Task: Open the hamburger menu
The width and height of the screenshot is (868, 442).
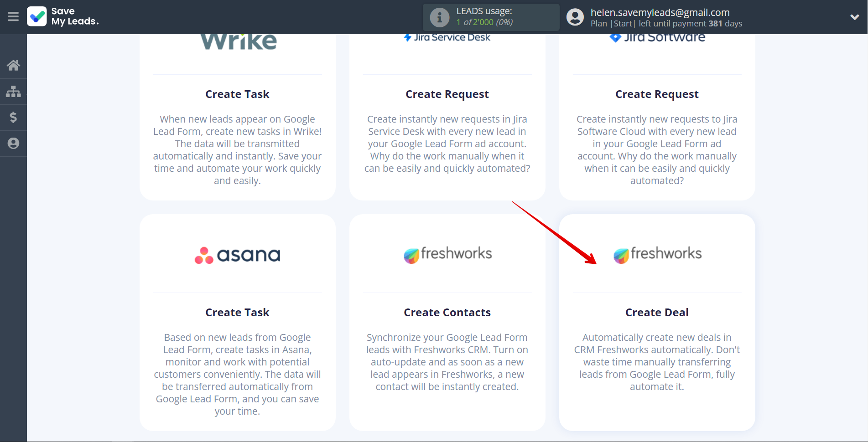Action: tap(13, 17)
